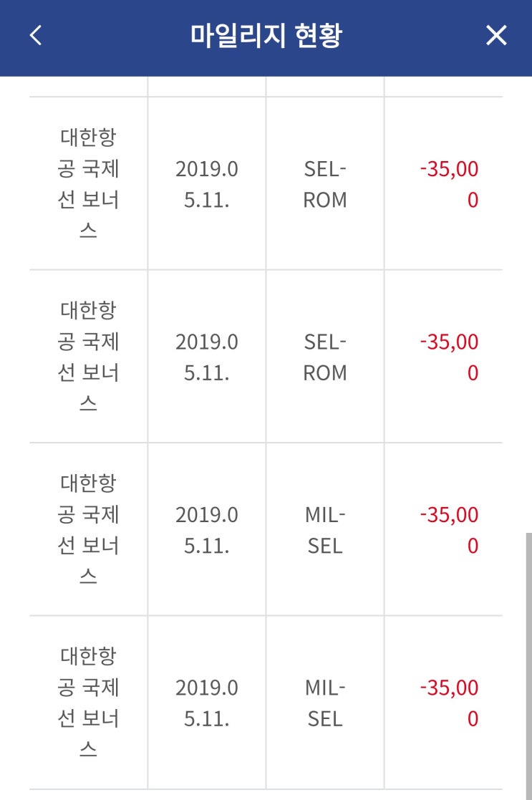This screenshot has height=800, width=532.
Task: Tap the last MIL-SEL route cell
Action: [325, 702]
